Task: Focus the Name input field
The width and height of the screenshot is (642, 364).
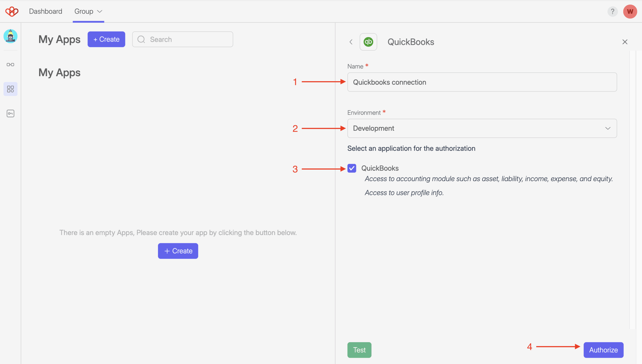Action: 482,82
